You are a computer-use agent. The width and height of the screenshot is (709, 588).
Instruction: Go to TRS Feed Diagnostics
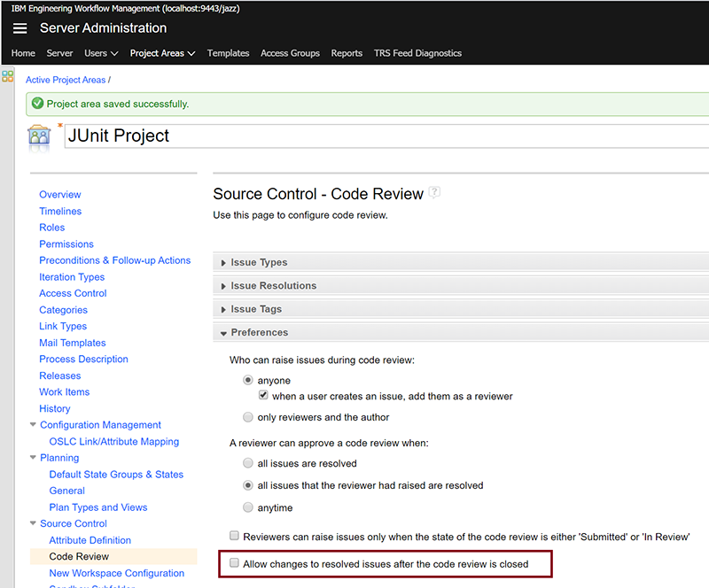tap(417, 53)
